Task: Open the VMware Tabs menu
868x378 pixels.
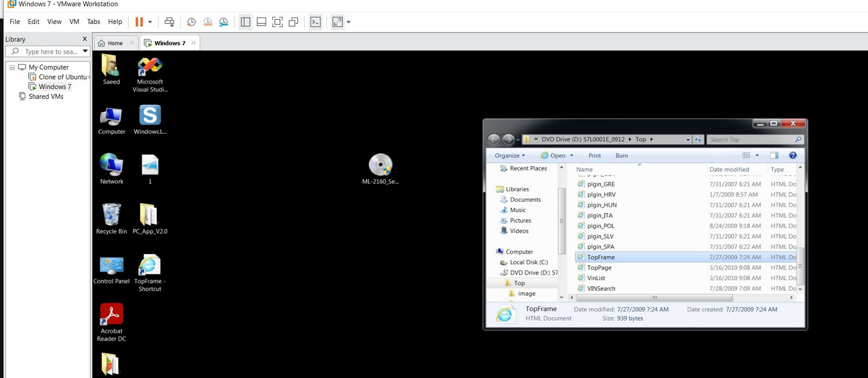Action: (94, 22)
